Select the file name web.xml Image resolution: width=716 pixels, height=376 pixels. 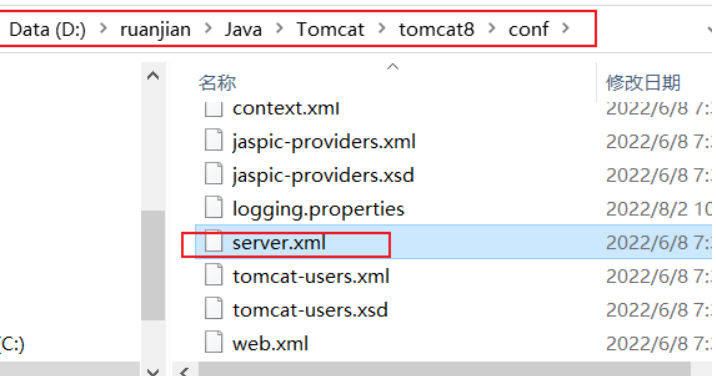tap(270, 344)
